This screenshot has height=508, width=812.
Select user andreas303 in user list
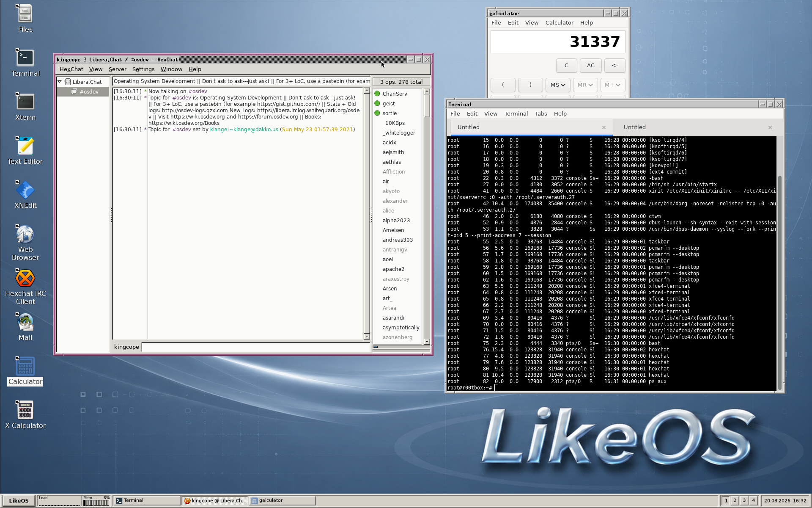point(398,240)
